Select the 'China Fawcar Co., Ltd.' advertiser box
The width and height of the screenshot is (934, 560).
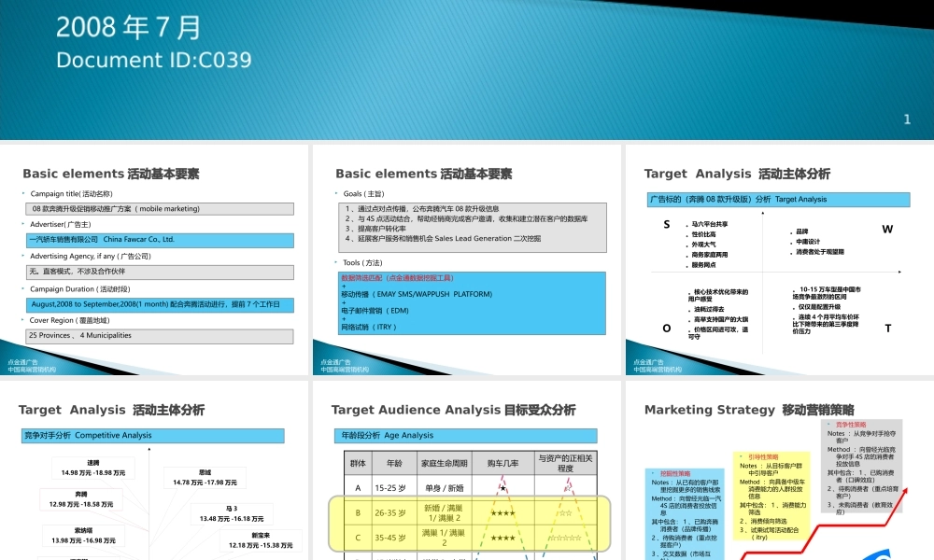click(x=160, y=240)
